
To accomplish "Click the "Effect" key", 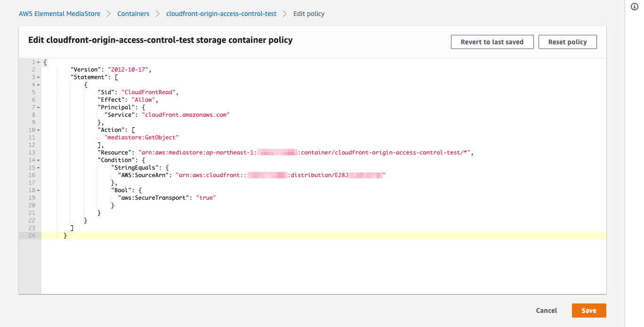I will [x=111, y=100].
